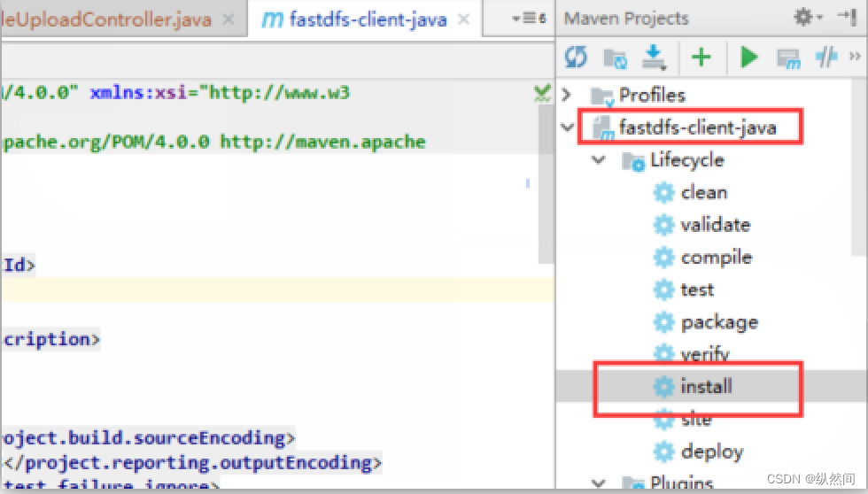Expand the Profiles node
Image resolution: width=868 pixels, height=494 pixels.
566,95
